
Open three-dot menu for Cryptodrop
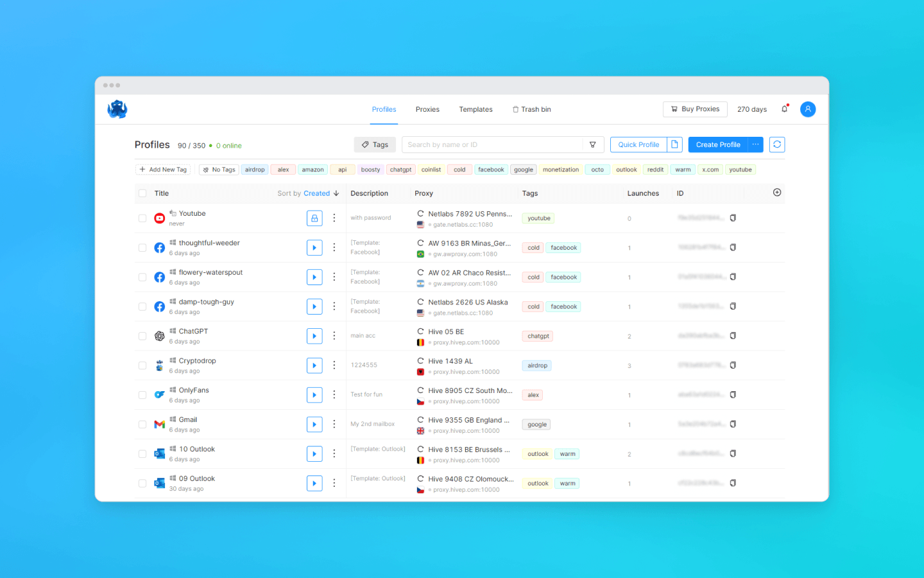pyautogui.click(x=334, y=365)
